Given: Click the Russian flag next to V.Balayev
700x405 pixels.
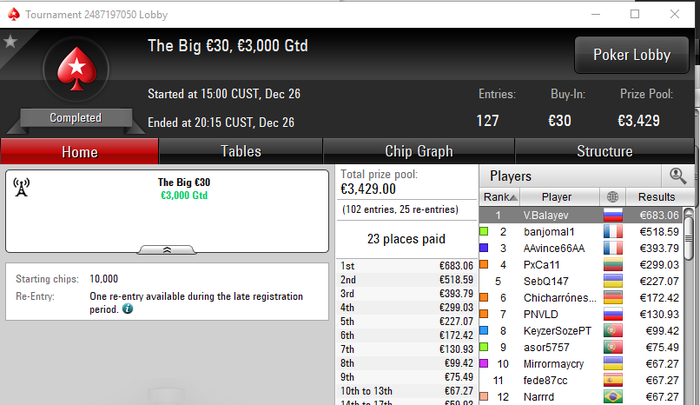Looking at the screenshot, I should click(613, 215).
